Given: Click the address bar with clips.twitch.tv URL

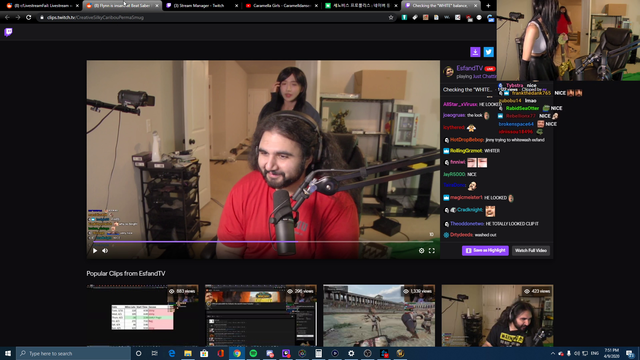Looking at the screenshot, I should 216,18.
